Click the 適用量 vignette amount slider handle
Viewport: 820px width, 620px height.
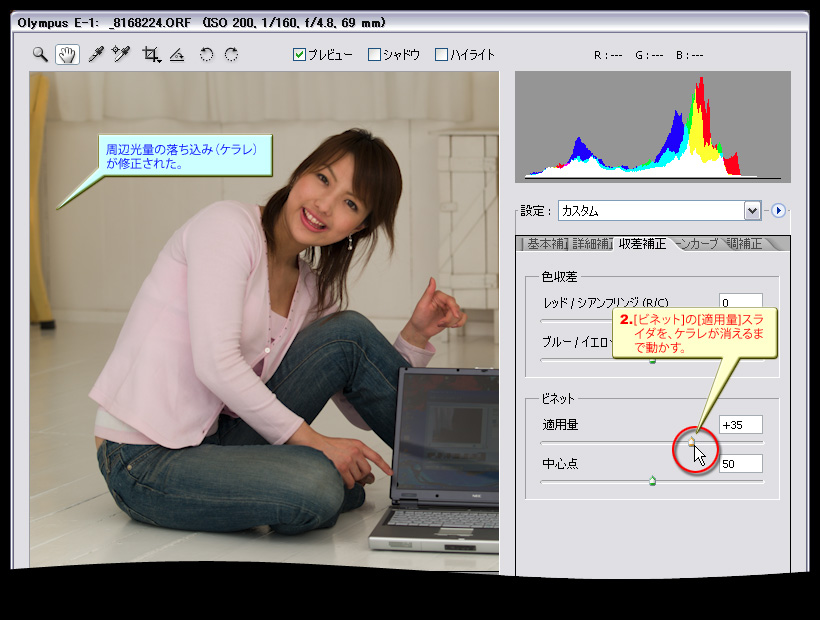(690, 440)
